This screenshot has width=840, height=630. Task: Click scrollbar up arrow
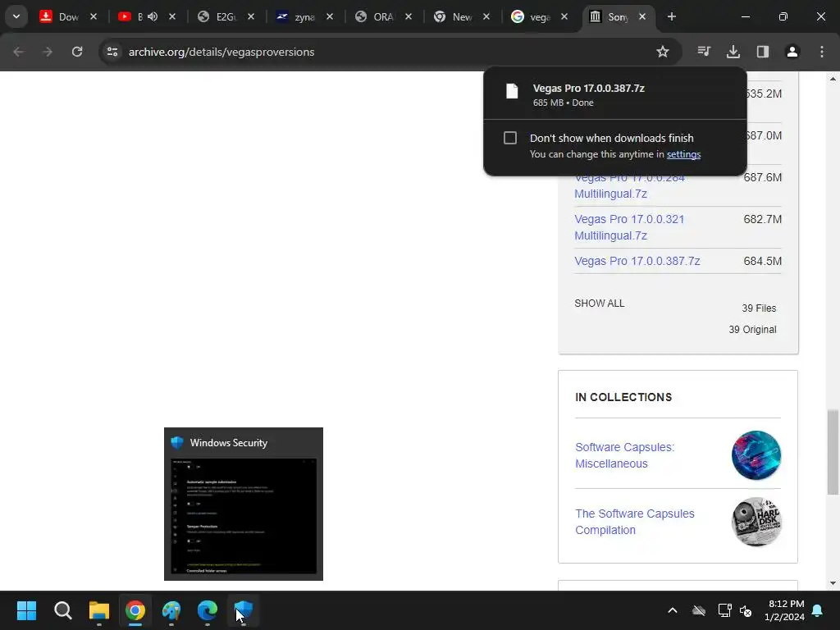[833, 79]
